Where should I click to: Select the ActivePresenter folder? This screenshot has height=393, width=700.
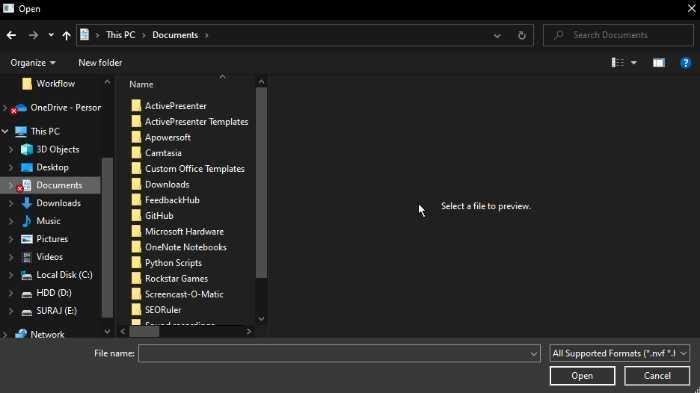pos(175,106)
